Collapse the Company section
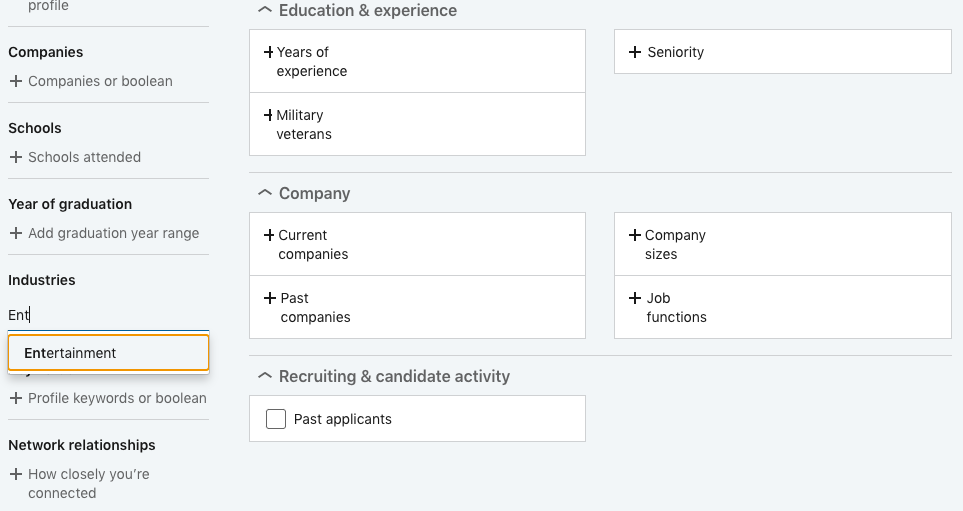 click(x=265, y=193)
